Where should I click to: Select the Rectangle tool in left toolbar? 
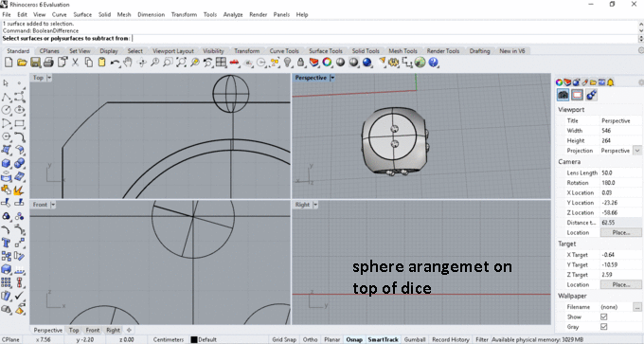[19, 123]
